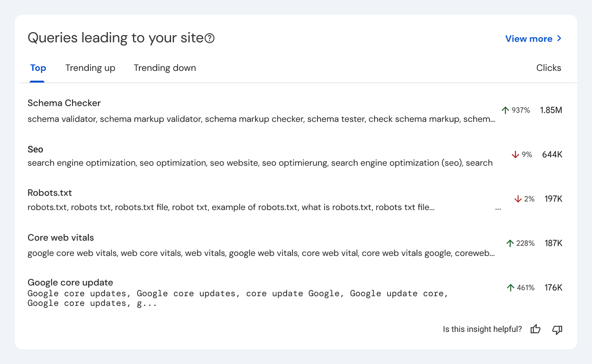This screenshot has height=364, width=592.
Task: Click the Schema Checker query entry
Action: point(64,103)
